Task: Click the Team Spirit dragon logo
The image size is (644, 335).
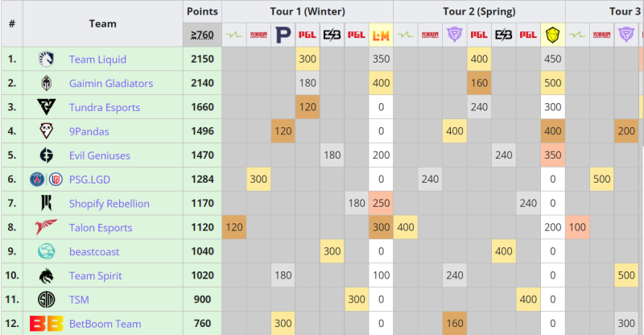Action: (46, 276)
